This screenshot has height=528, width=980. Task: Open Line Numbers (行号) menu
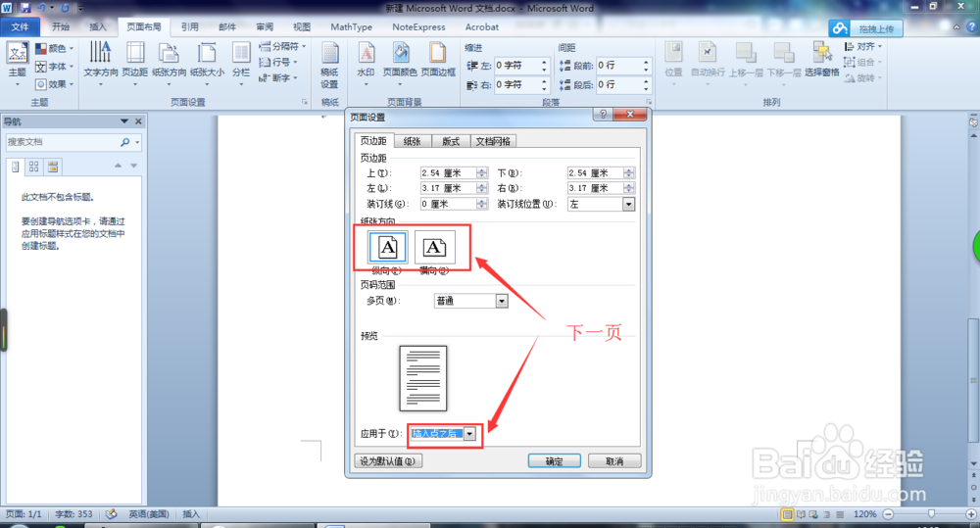278,62
